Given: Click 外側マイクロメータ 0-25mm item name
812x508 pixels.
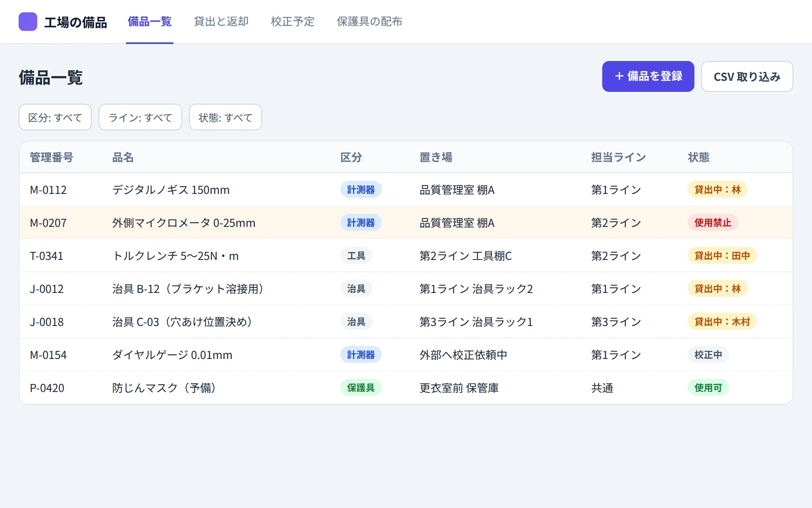Looking at the screenshot, I should (x=184, y=223).
